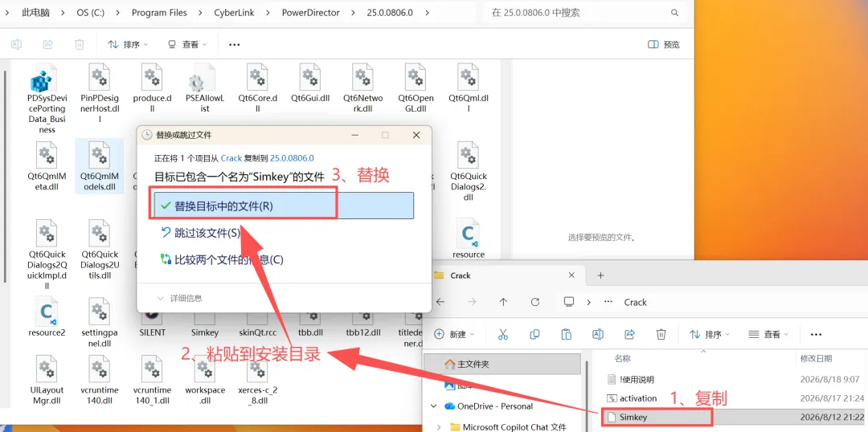Select the UILayoutMgr.dll file
Image resolution: width=868 pixels, height=432 pixels.
[47, 381]
